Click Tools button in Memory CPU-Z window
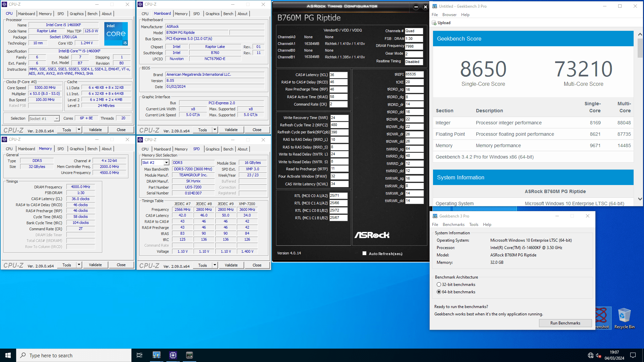Image resolution: width=644 pixels, height=362 pixels. point(67,265)
